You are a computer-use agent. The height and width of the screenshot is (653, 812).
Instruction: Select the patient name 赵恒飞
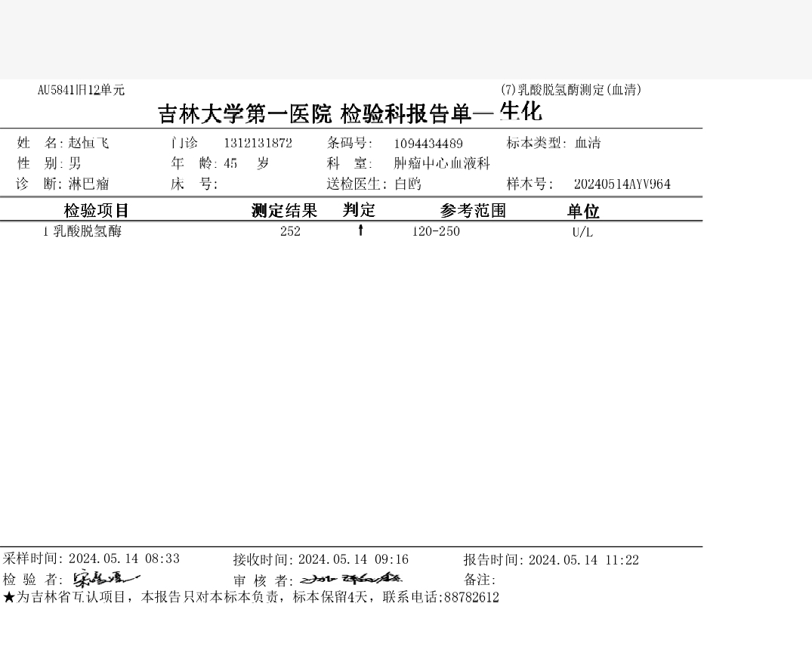[x=88, y=143]
